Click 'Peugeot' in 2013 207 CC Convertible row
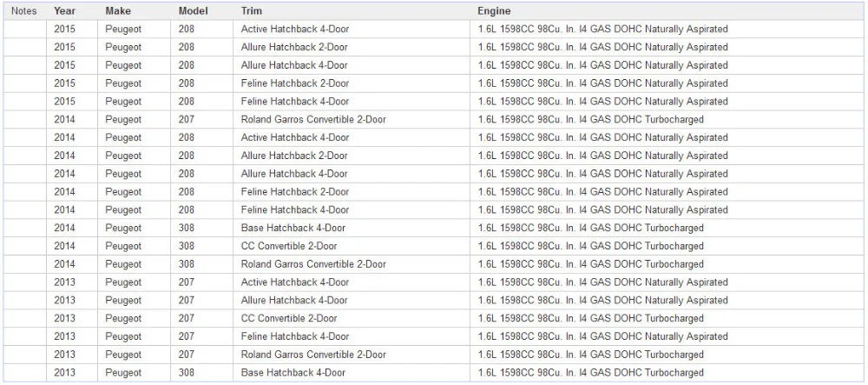The image size is (868, 385). tap(123, 319)
